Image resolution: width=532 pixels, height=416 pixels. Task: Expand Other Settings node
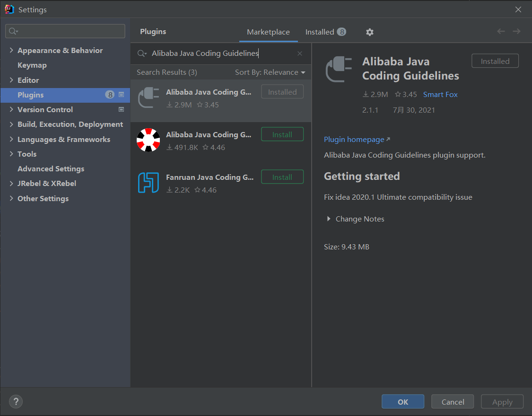coord(11,198)
